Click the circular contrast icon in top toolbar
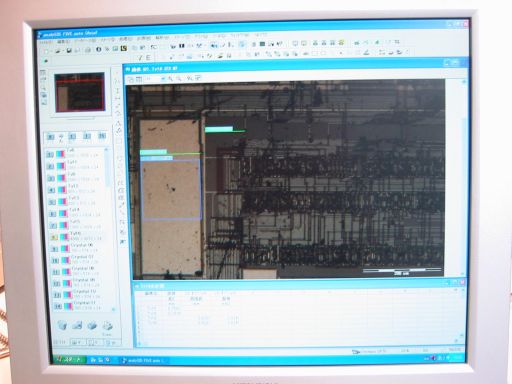Viewport: 512px width, 384px height. [x=99, y=50]
